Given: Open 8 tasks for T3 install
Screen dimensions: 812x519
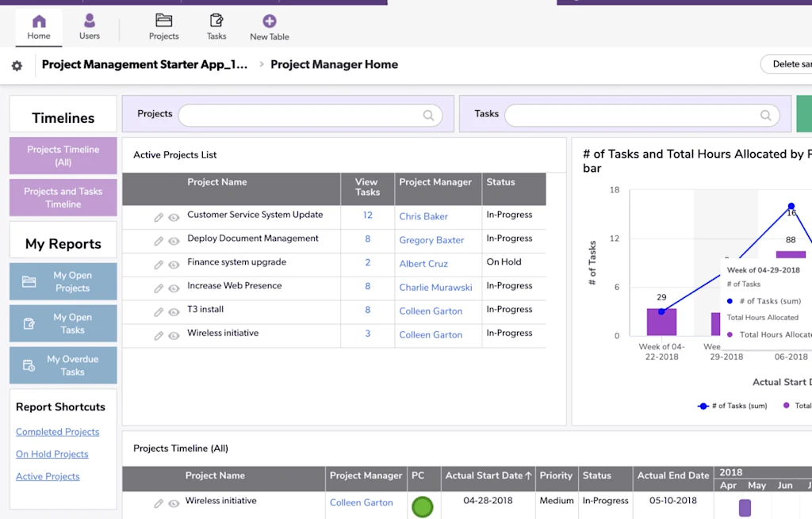Looking at the screenshot, I should click(368, 310).
